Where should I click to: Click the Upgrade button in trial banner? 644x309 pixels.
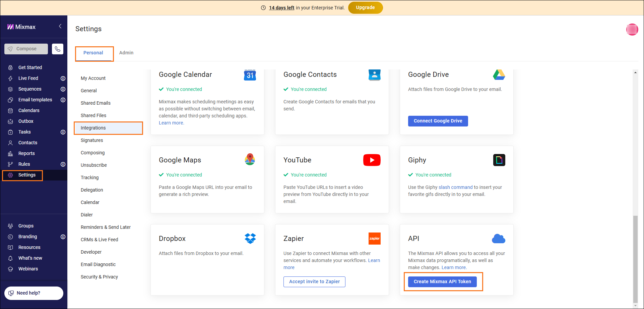coord(365,8)
